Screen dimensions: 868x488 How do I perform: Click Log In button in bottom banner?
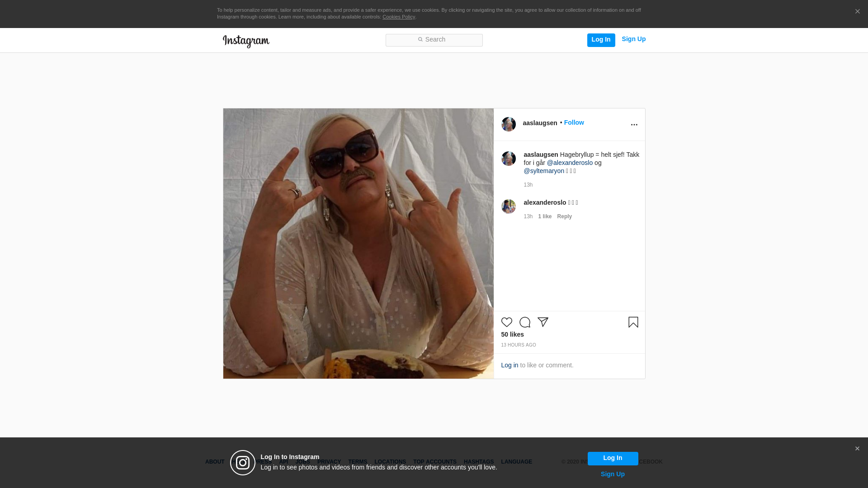[x=613, y=458]
